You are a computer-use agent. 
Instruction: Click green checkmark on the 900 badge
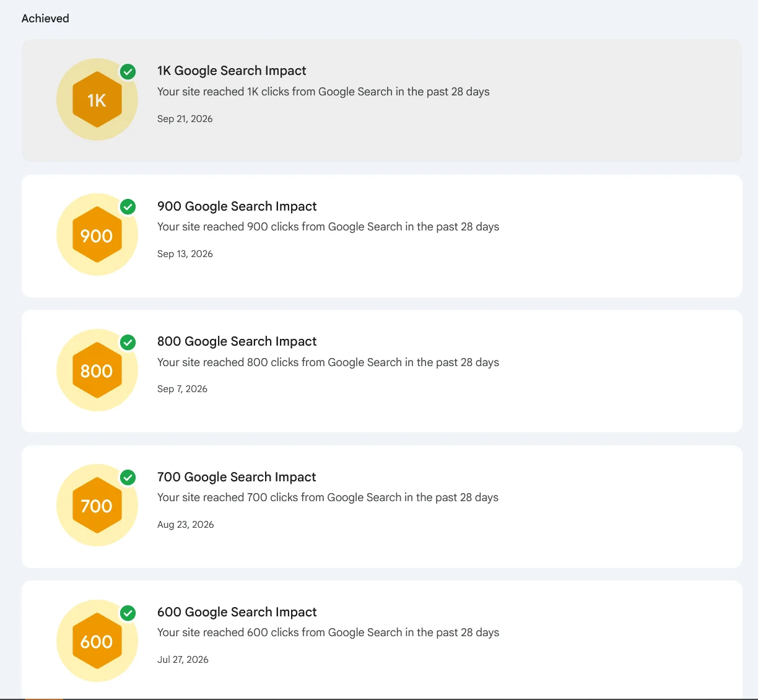point(128,207)
